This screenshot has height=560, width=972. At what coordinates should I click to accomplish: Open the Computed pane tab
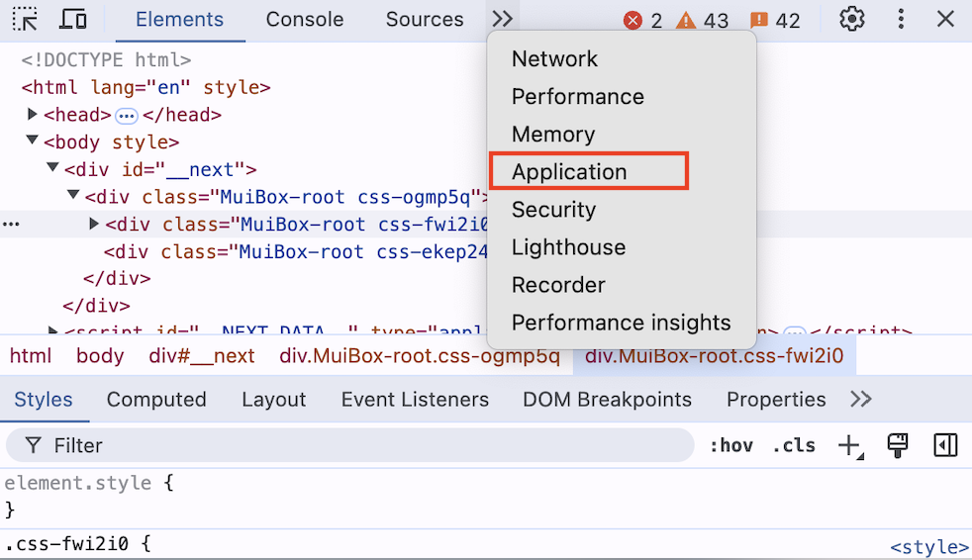click(x=156, y=400)
